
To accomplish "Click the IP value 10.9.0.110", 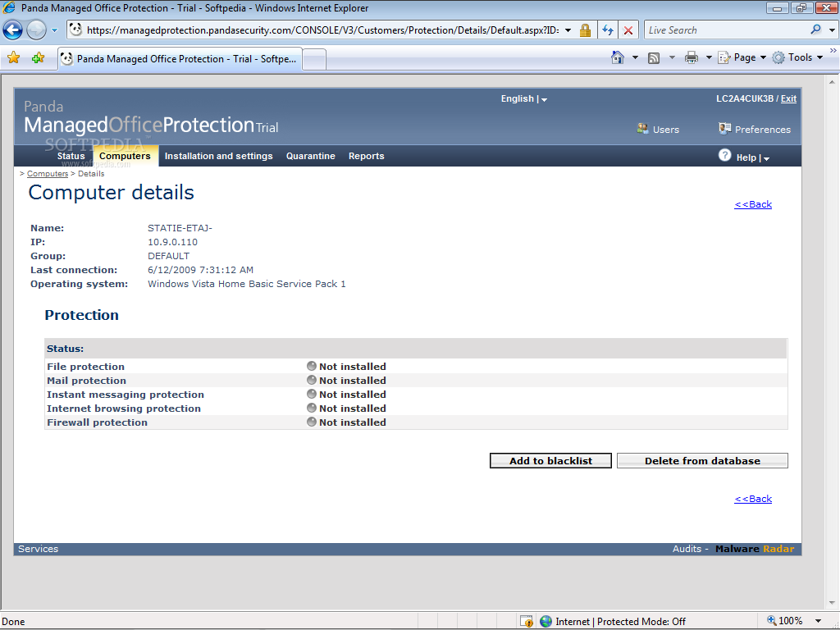I will [x=172, y=242].
